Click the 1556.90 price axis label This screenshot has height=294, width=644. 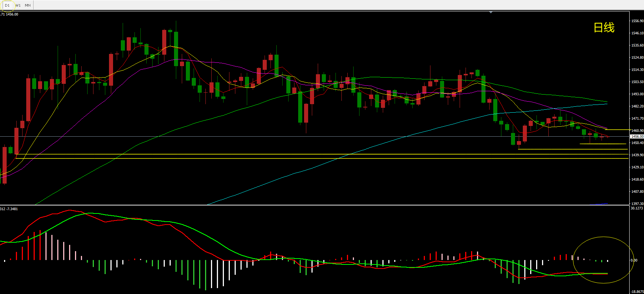point(637,21)
